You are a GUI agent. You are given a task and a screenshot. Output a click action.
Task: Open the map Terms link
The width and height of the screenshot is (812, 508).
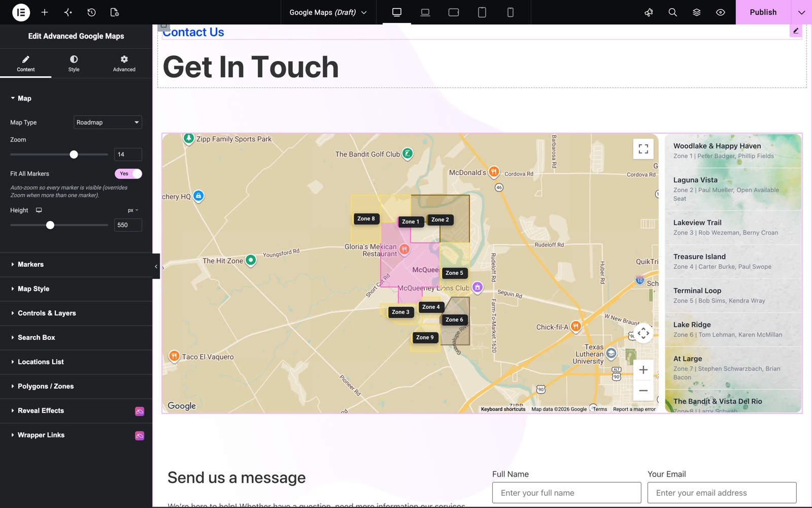click(600, 409)
